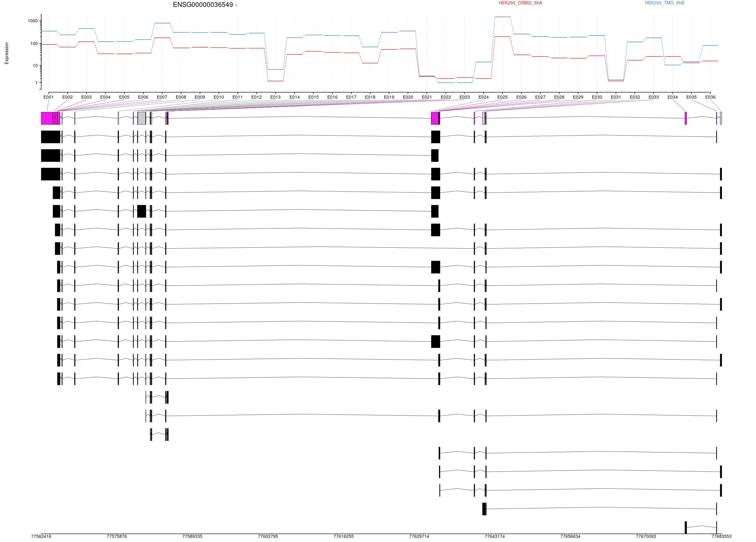Click exon label E009
This screenshot has height=542, width=756.
200,97
